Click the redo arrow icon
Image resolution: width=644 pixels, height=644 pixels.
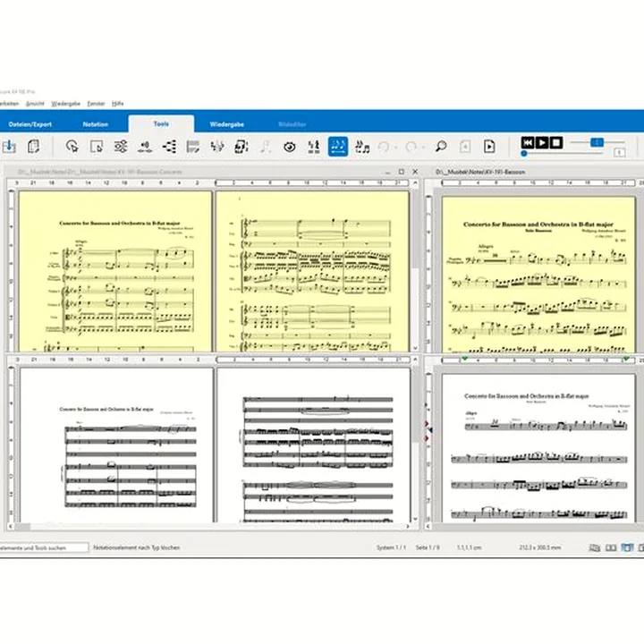pyautogui.click(x=411, y=147)
